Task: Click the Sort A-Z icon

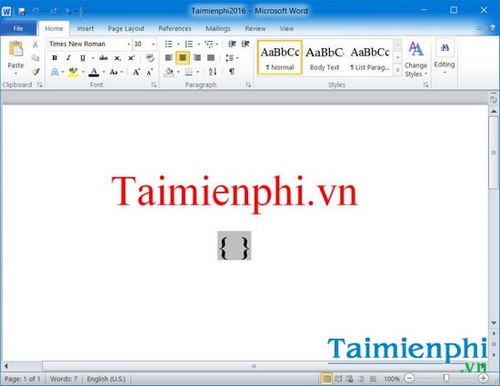Action: coord(213,71)
